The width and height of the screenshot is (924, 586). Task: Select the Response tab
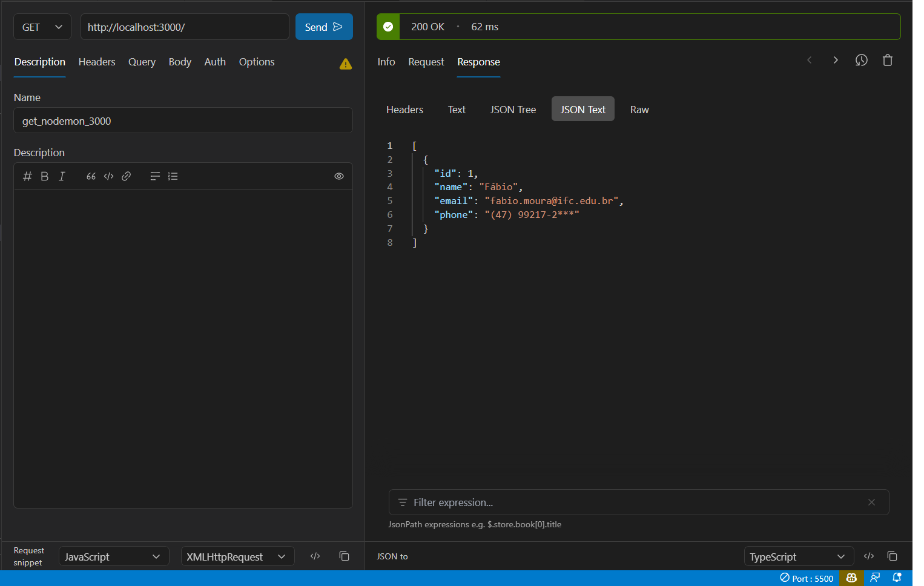tap(478, 62)
